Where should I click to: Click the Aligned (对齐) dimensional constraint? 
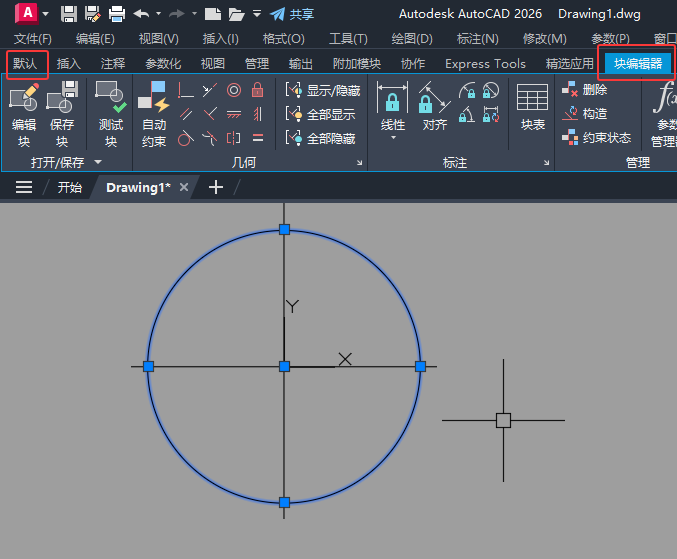pyautogui.click(x=434, y=106)
